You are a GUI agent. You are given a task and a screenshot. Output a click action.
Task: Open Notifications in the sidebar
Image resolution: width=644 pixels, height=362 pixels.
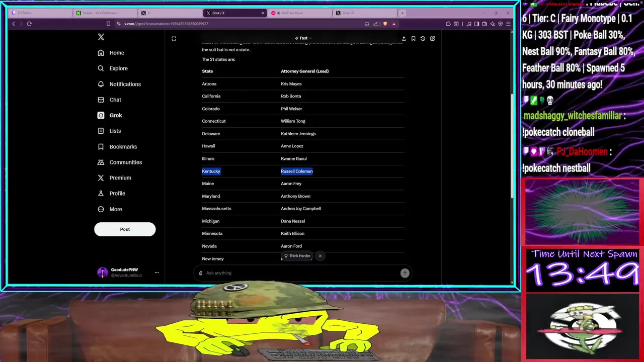[119, 84]
